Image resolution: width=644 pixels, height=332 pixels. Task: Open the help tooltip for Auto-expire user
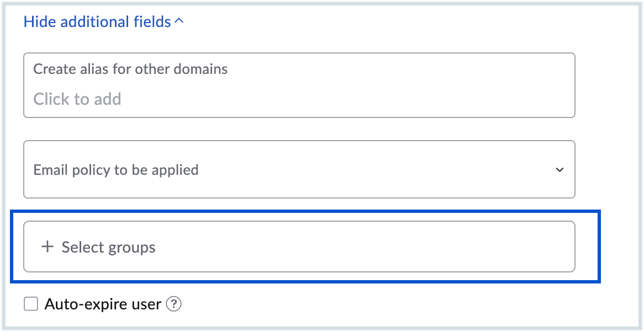click(x=174, y=304)
